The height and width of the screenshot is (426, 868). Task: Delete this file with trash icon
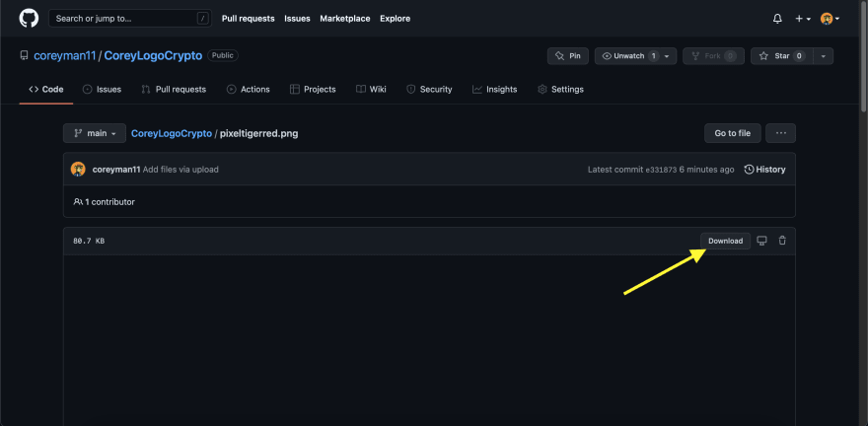782,241
